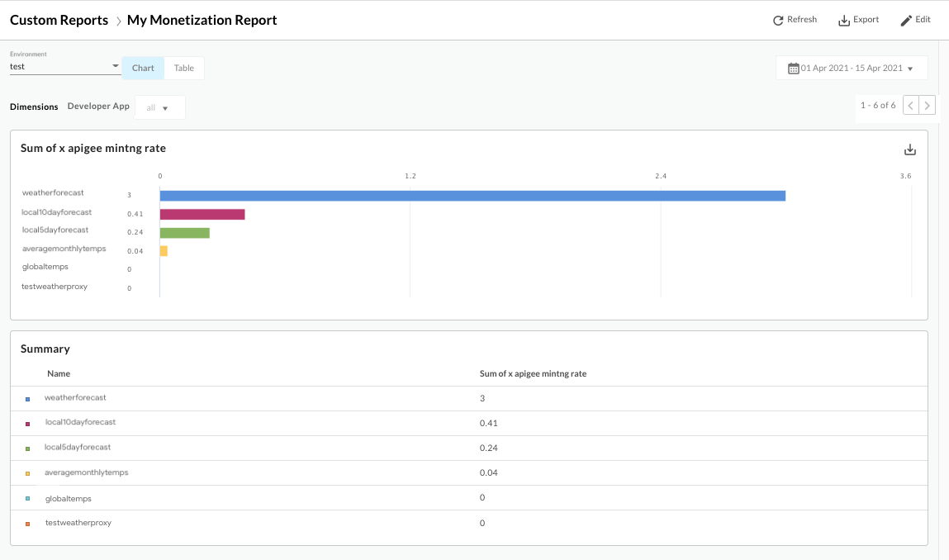The height and width of the screenshot is (560, 949).
Task: Open the Developer App filter set to all
Action: (159, 107)
